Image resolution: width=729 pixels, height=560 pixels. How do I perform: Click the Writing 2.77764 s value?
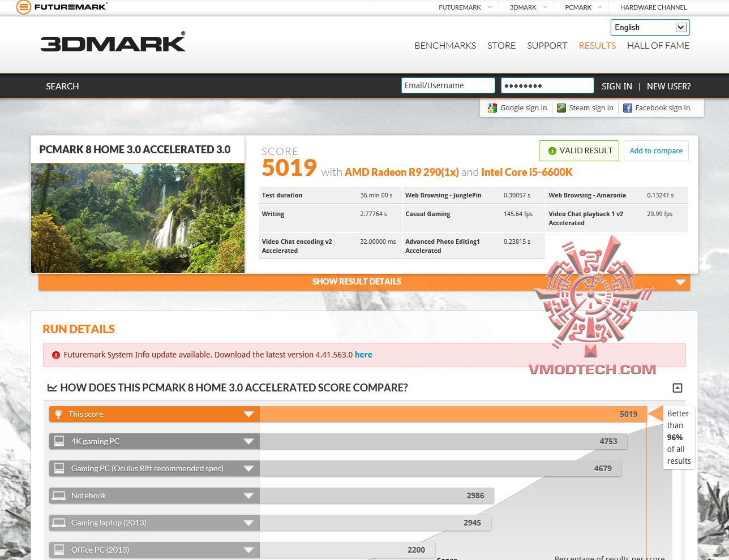click(x=374, y=214)
